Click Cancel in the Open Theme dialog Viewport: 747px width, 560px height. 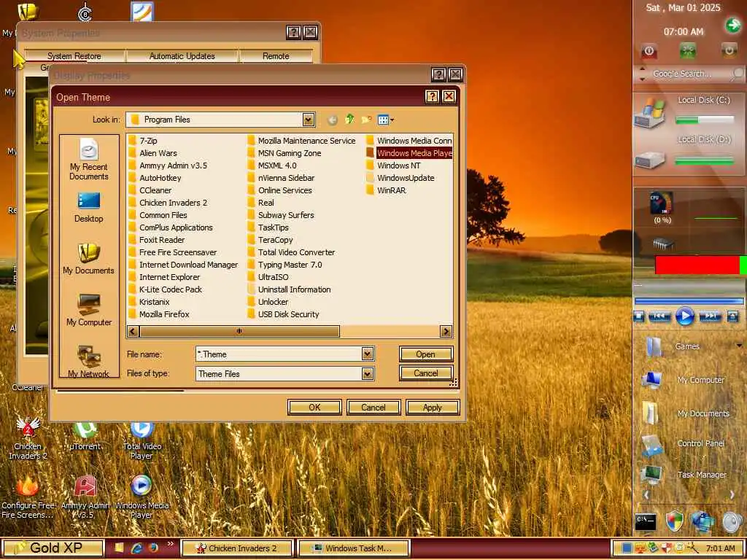[x=425, y=373]
